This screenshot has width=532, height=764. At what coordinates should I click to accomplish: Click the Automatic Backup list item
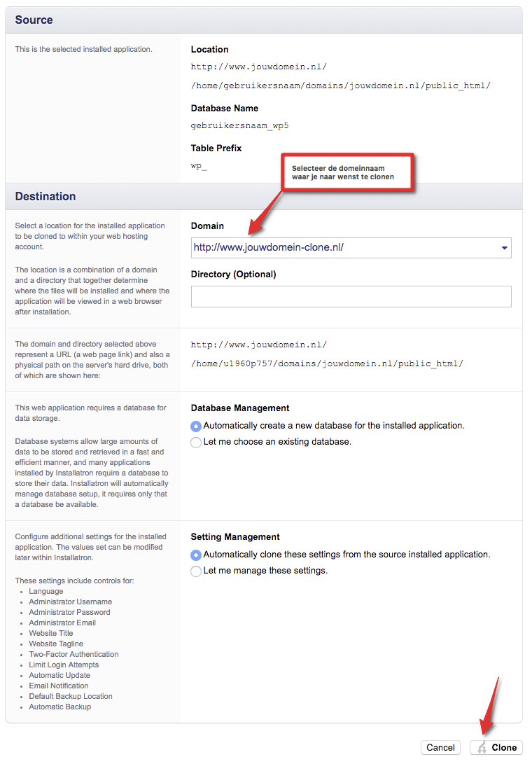point(59,707)
